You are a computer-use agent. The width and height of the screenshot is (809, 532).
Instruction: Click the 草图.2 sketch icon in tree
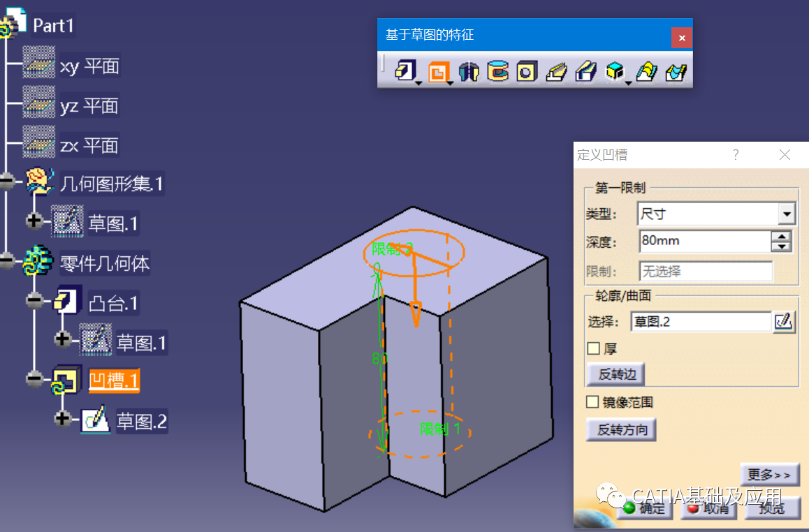[x=96, y=419]
